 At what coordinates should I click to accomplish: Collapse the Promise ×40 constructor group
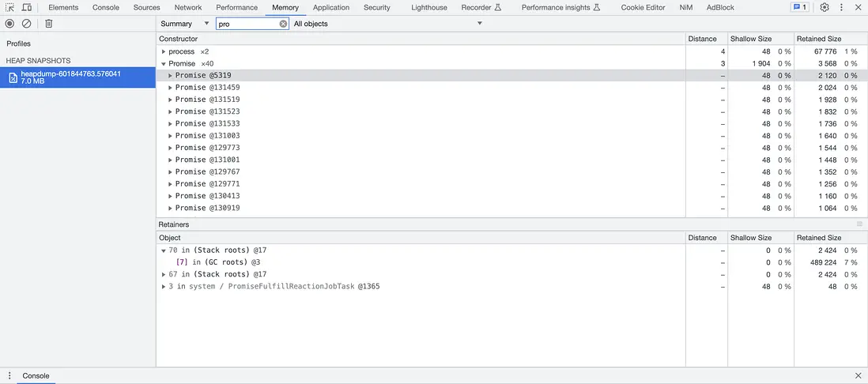164,64
